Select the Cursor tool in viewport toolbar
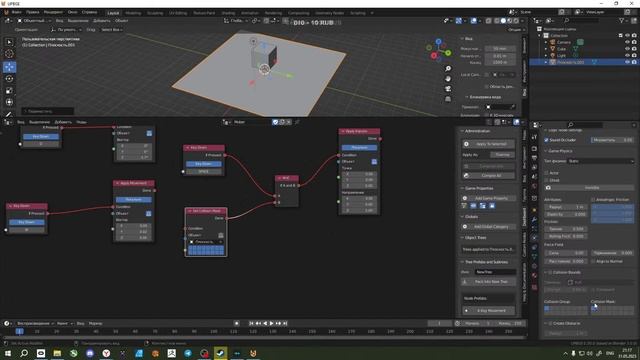640x360 pixels. (9, 53)
